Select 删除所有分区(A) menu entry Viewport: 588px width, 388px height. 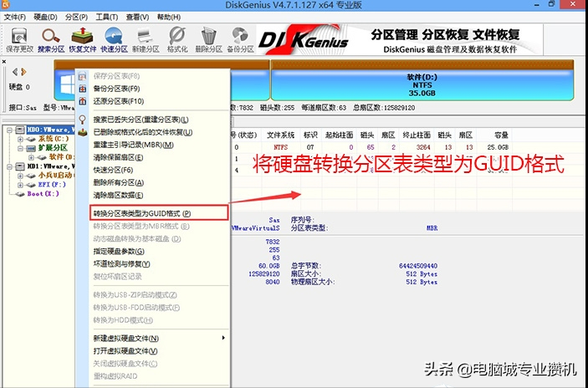pos(119,182)
